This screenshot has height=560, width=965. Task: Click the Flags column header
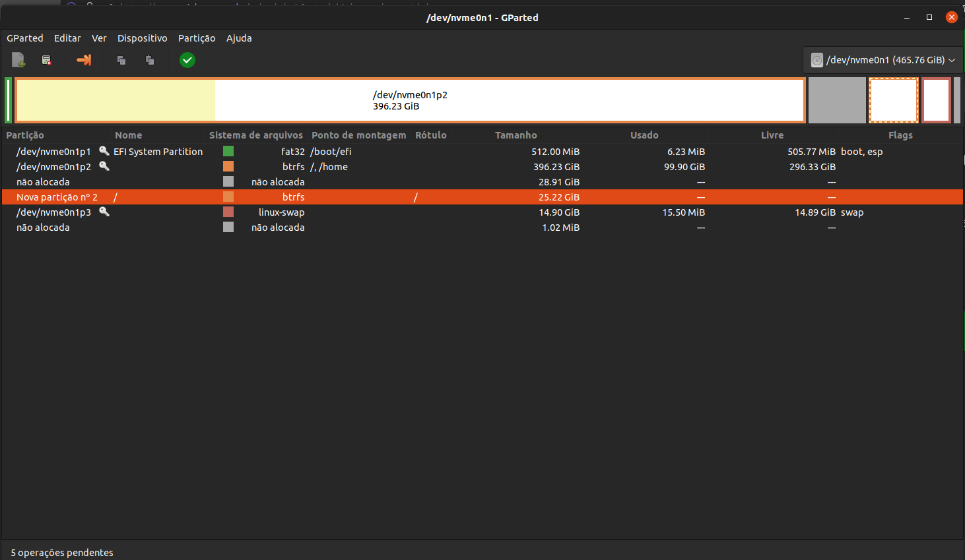click(x=900, y=135)
